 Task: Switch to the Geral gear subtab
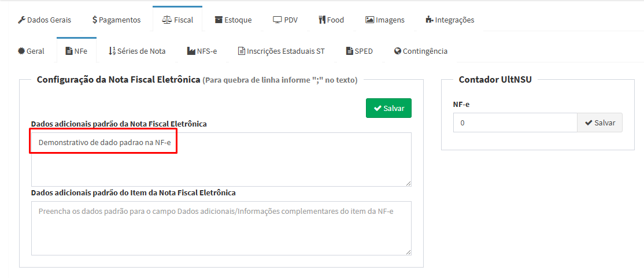(31, 51)
